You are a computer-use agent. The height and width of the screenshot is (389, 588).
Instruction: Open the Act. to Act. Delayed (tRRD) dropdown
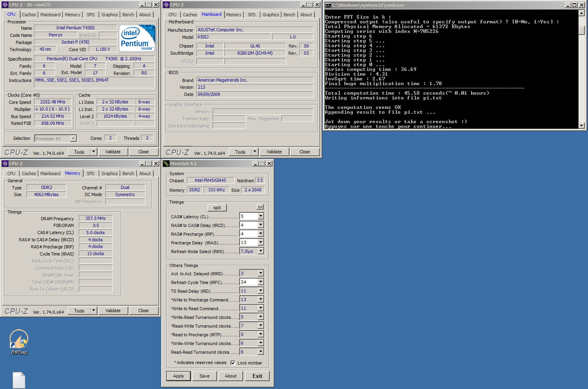click(261, 273)
